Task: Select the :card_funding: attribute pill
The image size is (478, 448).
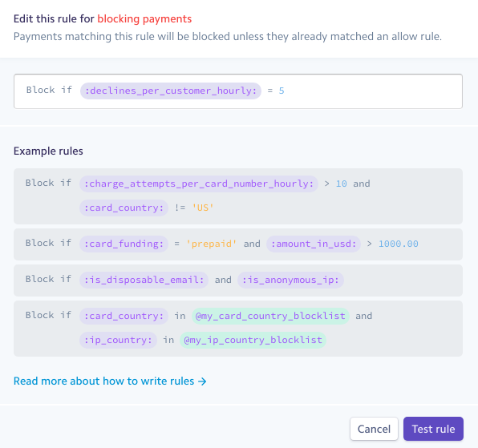Action: pos(124,244)
